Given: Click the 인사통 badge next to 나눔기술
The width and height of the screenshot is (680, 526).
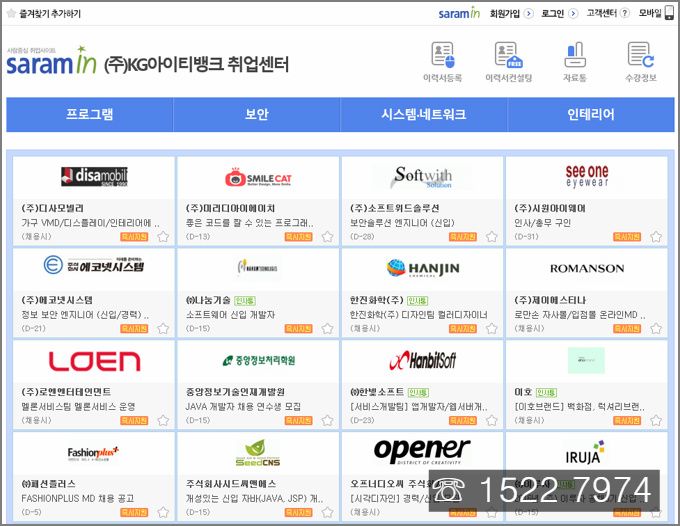Looking at the screenshot, I should [245, 301].
